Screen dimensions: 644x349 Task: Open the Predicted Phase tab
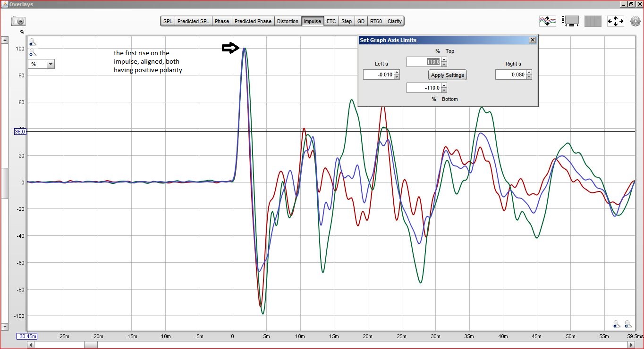pyautogui.click(x=253, y=21)
